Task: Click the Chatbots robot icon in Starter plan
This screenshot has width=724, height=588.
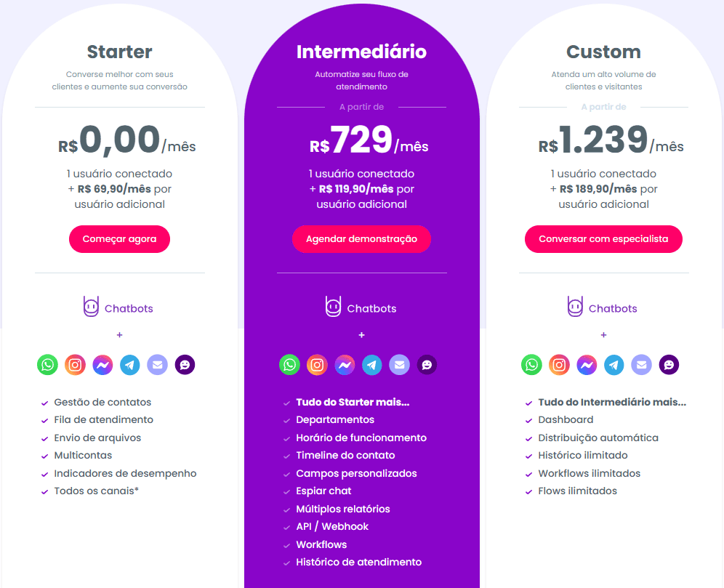Action: [91, 307]
